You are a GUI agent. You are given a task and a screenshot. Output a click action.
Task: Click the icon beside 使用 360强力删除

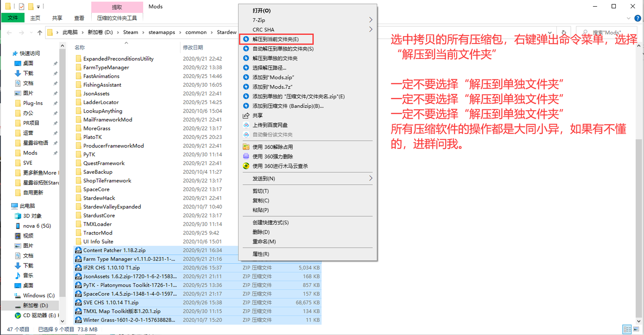click(x=246, y=156)
